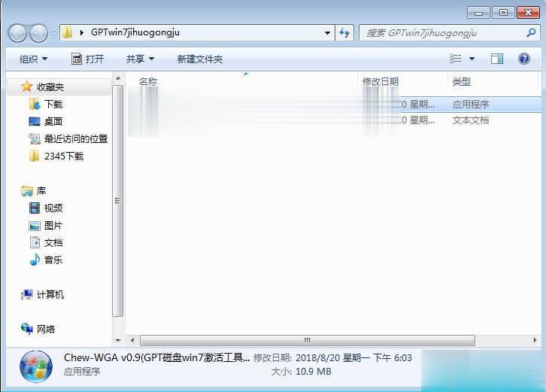Click the folder icon in address bar

(67, 33)
